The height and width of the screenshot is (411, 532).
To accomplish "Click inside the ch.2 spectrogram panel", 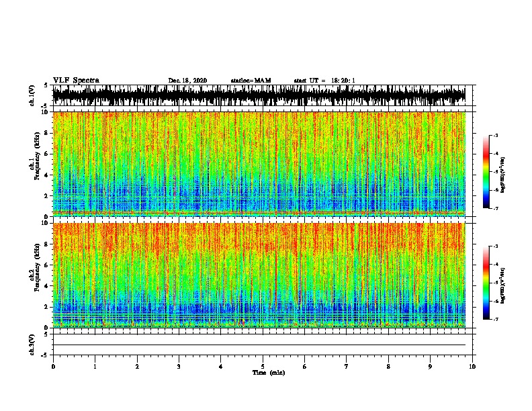I will coord(259,275).
